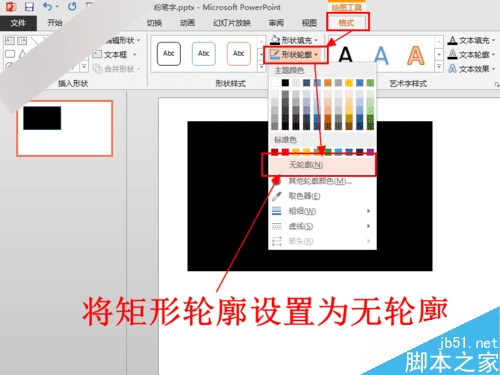500x375 pixels.
Task: Click the 粗细 line weight icon
Action: click(x=277, y=211)
